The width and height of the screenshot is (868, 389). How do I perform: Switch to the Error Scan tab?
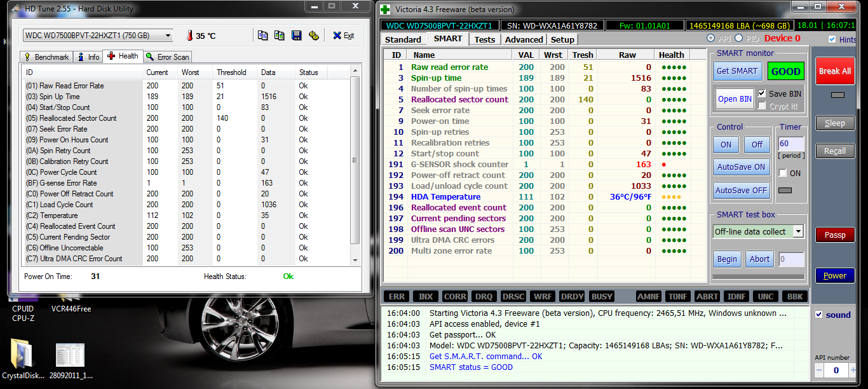[168, 57]
